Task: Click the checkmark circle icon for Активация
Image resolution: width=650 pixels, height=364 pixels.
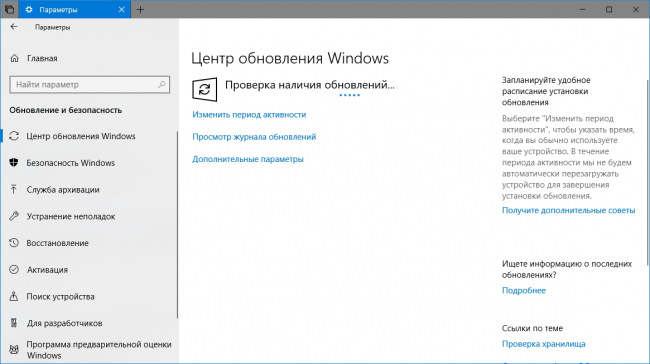Action: (x=14, y=269)
